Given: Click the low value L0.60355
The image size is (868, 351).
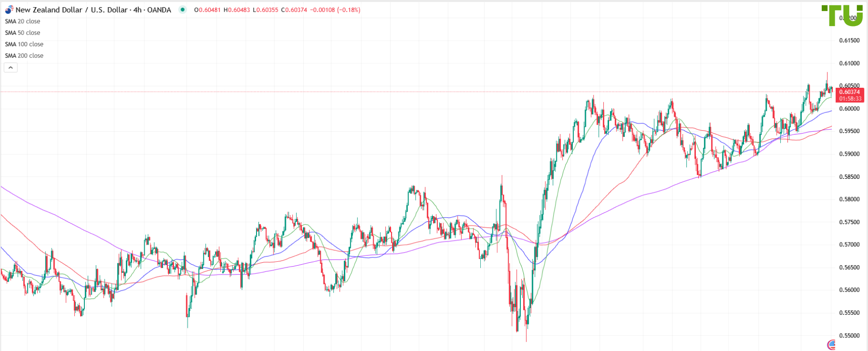Looking at the screenshot, I should pyautogui.click(x=266, y=10).
